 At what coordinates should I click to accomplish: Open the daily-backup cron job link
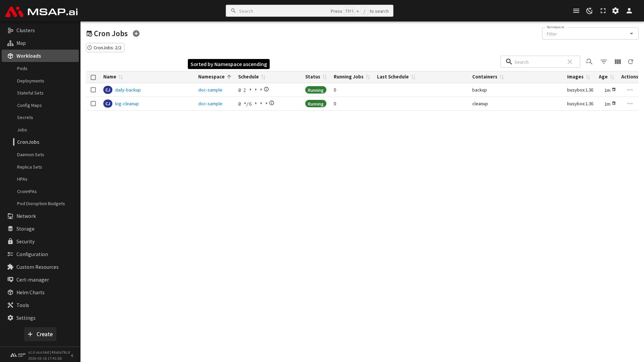128,90
